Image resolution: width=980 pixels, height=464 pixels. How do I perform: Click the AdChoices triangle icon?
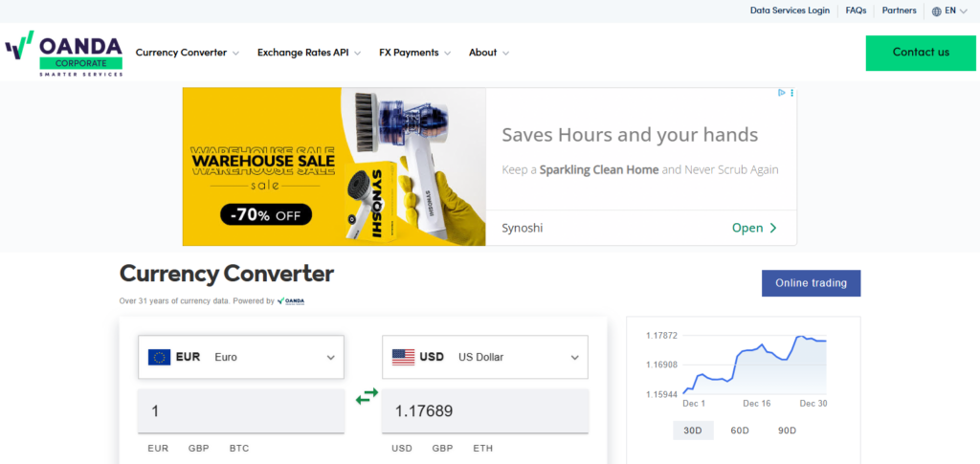[782, 93]
